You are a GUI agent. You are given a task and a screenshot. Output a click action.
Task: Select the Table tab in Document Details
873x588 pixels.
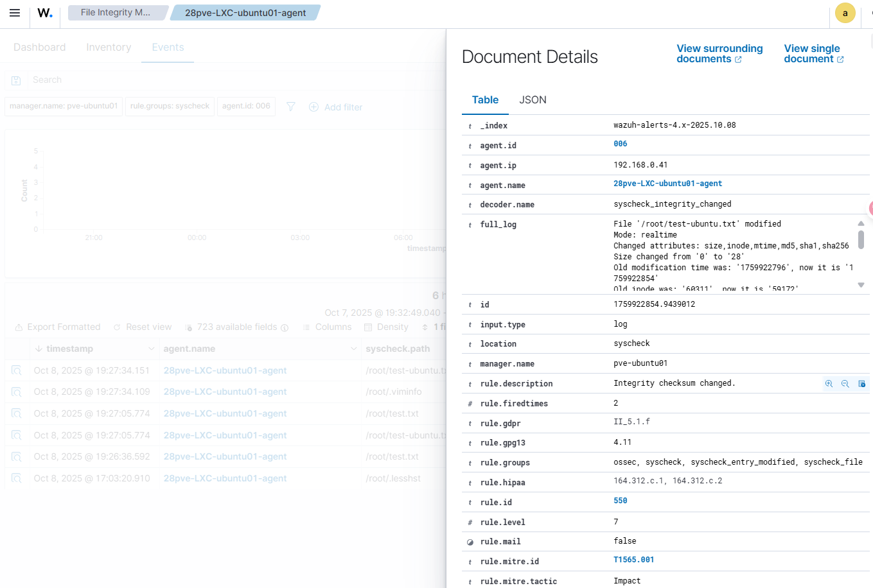coord(485,100)
